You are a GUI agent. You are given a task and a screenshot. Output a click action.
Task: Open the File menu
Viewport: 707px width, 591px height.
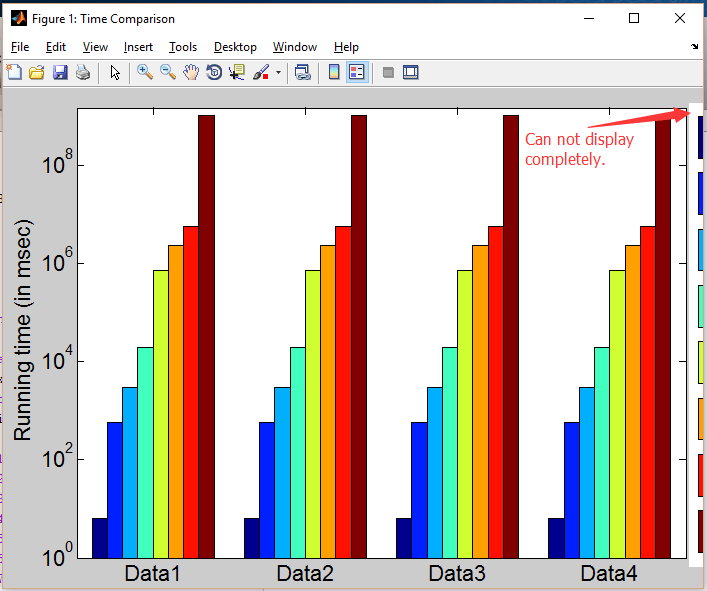click(20, 47)
